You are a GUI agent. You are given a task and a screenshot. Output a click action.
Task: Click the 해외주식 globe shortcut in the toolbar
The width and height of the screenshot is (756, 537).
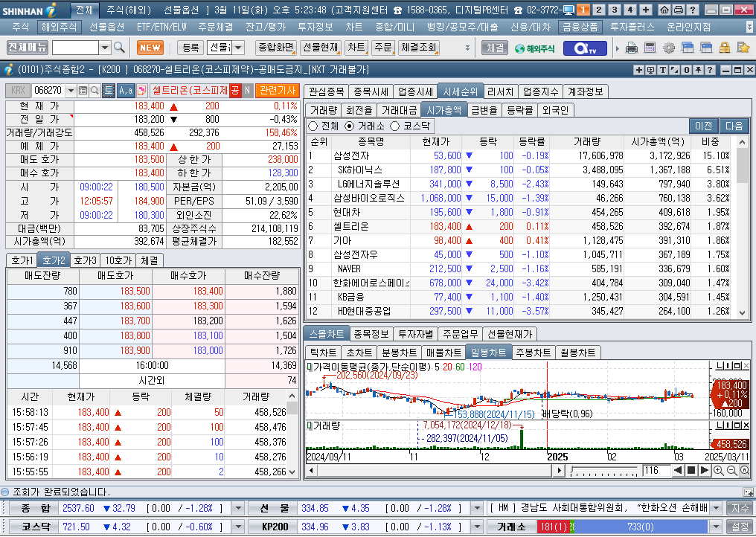point(534,48)
